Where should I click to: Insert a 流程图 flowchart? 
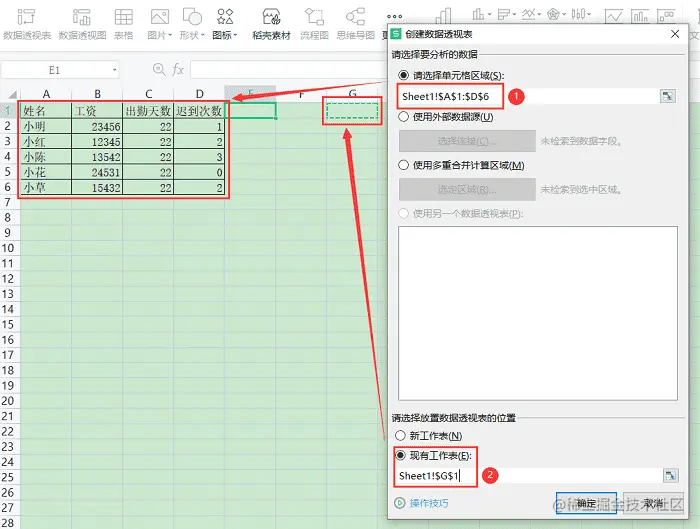click(x=314, y=17)
